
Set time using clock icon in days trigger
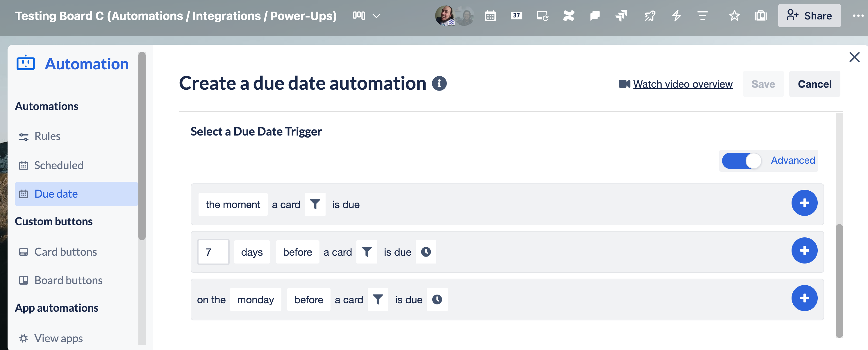coord(426,252)
